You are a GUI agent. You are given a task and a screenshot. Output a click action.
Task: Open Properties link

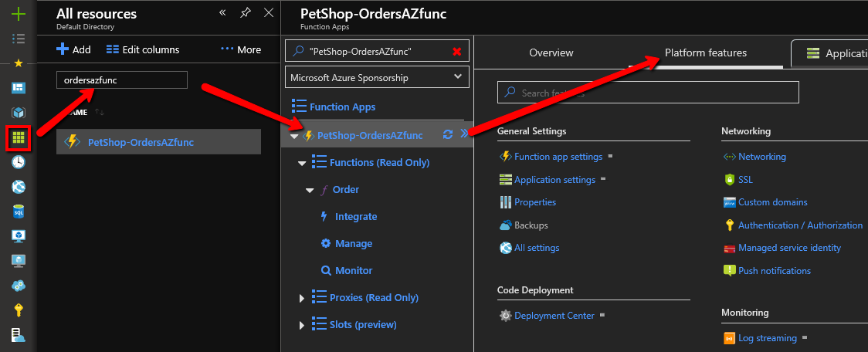(535, 202)
